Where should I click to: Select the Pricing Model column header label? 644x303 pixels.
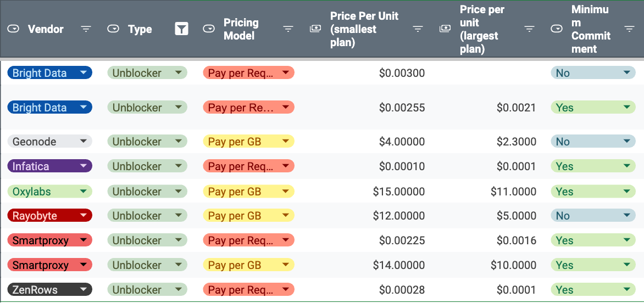(241, 29)
